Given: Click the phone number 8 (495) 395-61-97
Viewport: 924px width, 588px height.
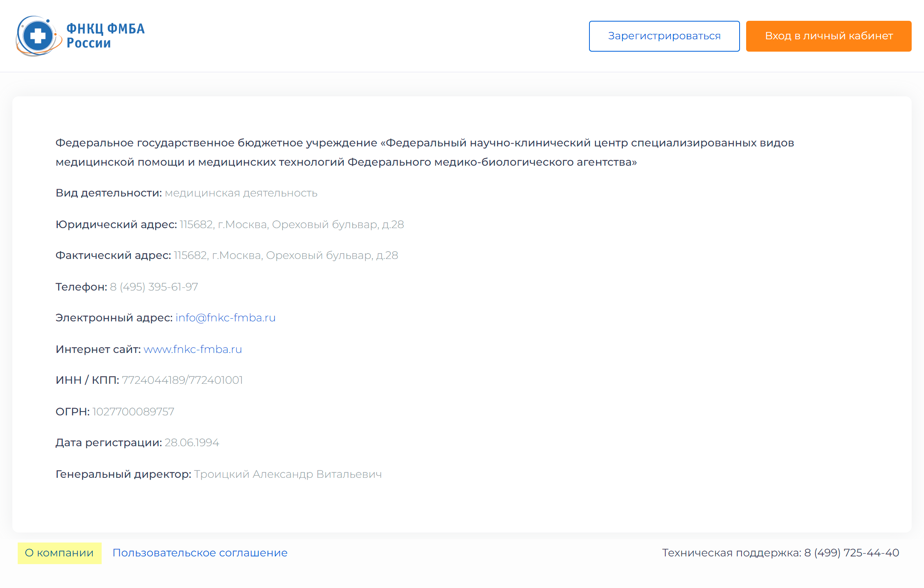Looking at the screenshot, I should (154, 287).
